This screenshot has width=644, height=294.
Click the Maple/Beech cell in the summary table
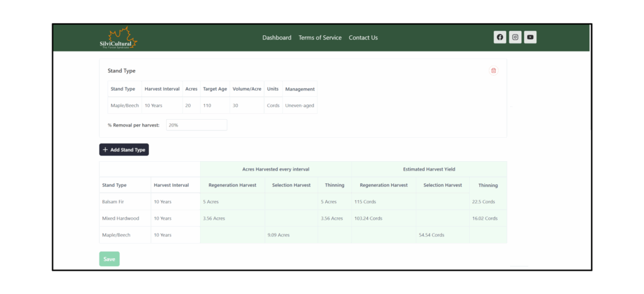coord(116,235)
